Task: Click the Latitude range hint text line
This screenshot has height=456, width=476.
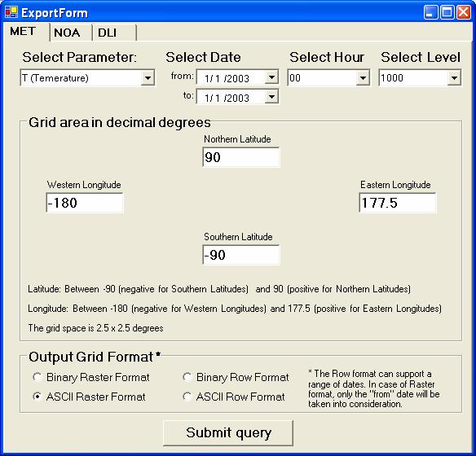Action: click(x=219, y=289)
